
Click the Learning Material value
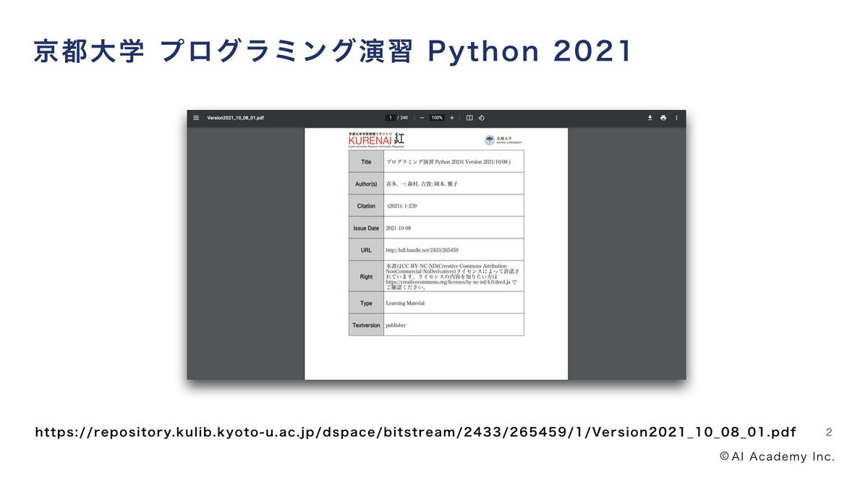tap(406, 303)
